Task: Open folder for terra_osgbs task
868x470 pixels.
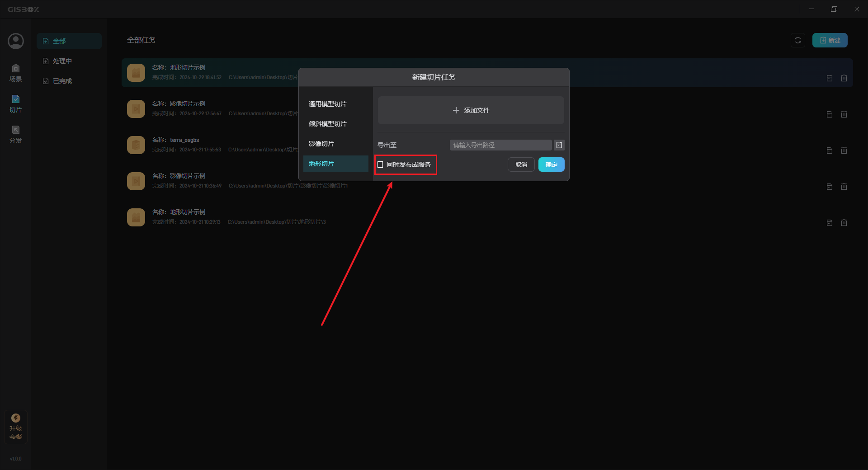Action: pos(830,150)
